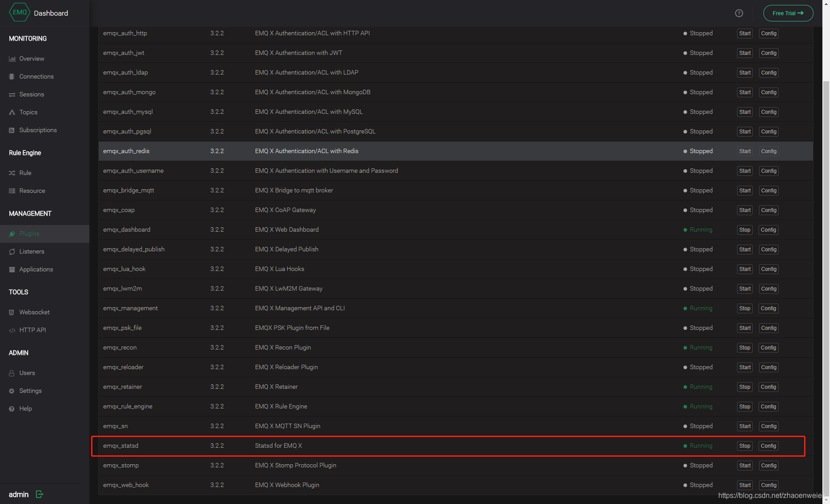The image size is (830, 504).
Task: Stop the emqx_management plugin
Action: 745,308
